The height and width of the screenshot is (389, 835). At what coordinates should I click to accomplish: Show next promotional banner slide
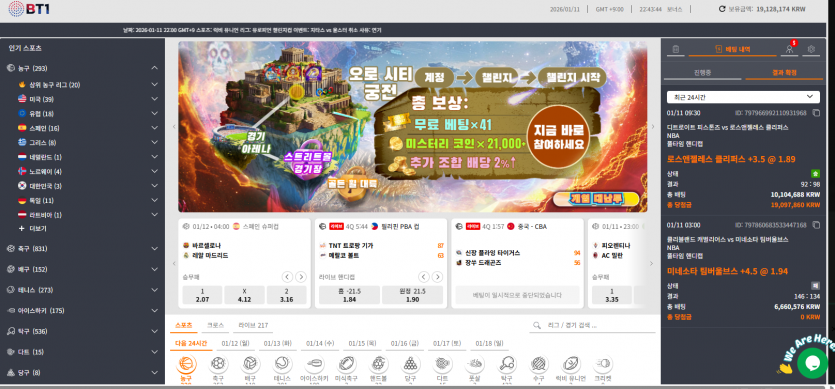653,126
